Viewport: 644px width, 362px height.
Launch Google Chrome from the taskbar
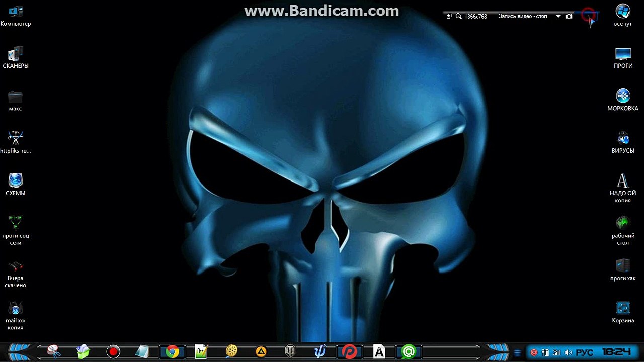[x=172, y=351]
